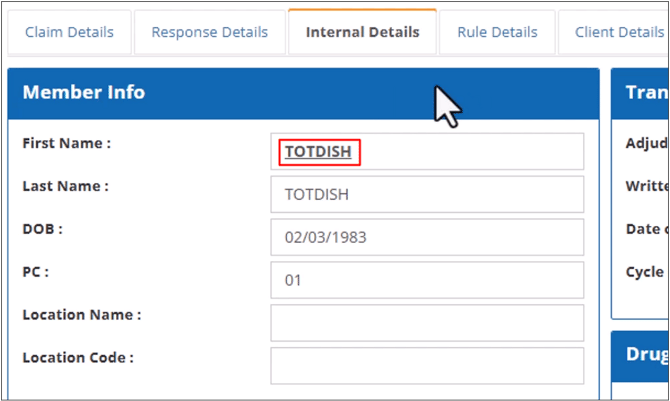Go to the Rule Details tab
The width and height of the screenshot is (670, 401).
tap(497, 32)
